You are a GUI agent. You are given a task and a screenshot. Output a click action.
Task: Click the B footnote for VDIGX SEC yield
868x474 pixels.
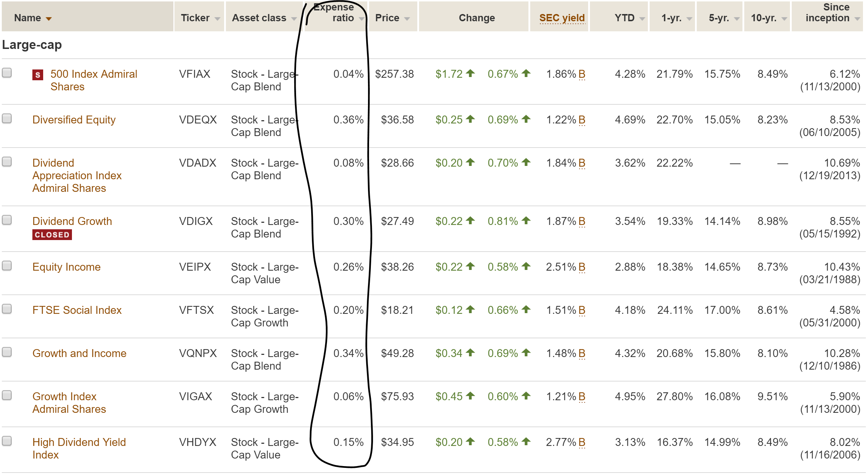pyautogui.click(x=582, y=221)
